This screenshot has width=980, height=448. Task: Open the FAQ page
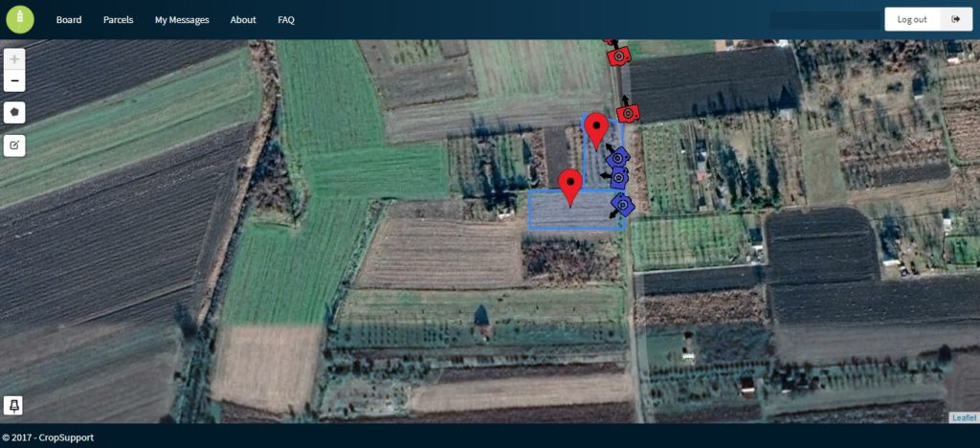point(286,19)
